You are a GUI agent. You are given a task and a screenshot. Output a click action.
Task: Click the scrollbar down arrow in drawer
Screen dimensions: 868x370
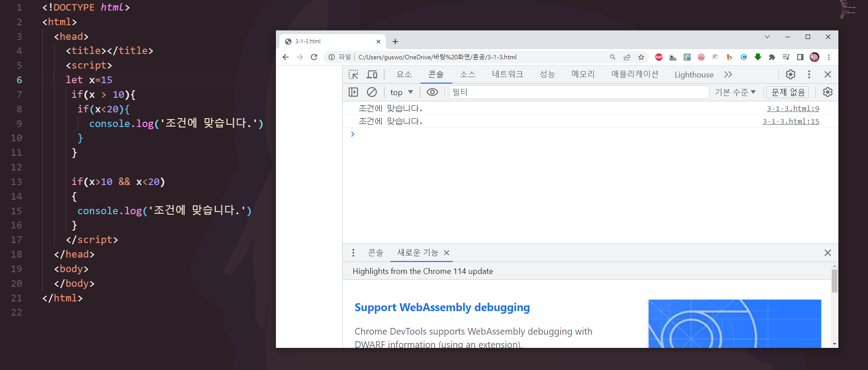pos(834,344)
